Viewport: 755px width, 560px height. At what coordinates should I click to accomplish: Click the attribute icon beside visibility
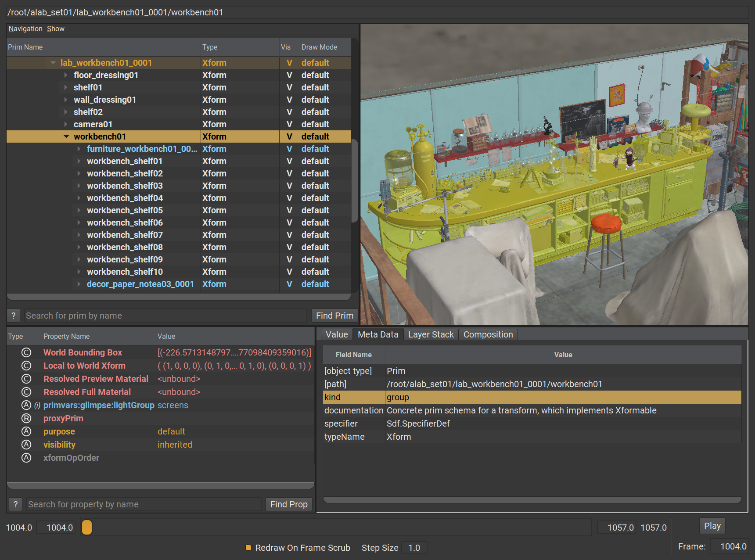coord(26,445)
